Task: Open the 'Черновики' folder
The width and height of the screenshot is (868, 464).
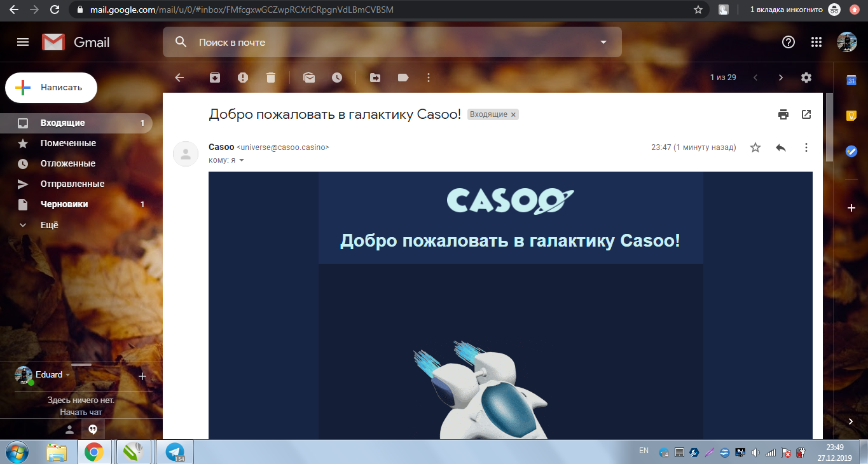Action: click(x=76, y=205)
